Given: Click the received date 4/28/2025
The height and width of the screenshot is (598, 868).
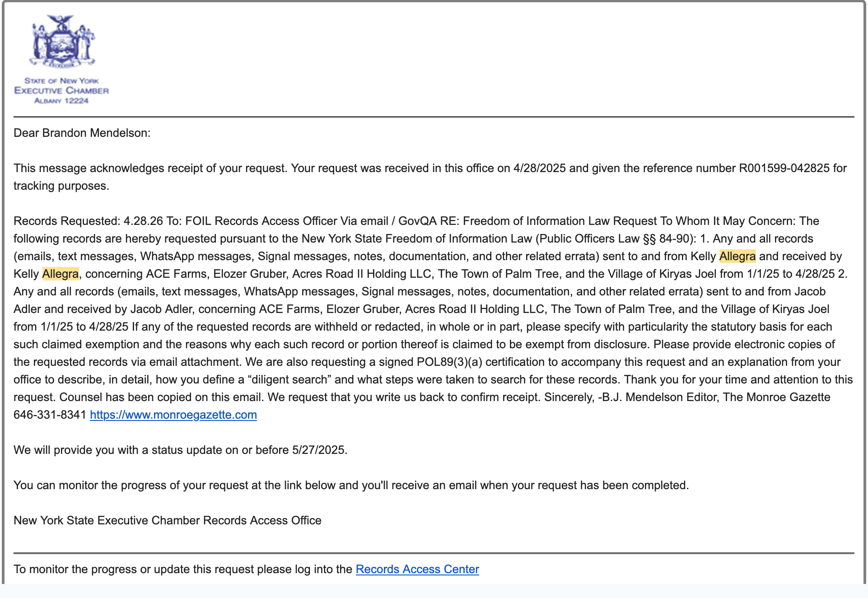Looking at the screenshot, I should [539, 168].
